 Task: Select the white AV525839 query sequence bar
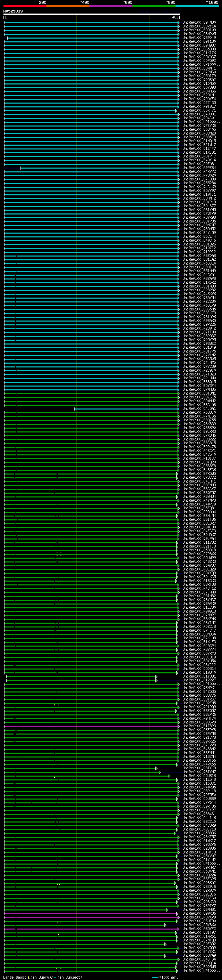(92, 14)
